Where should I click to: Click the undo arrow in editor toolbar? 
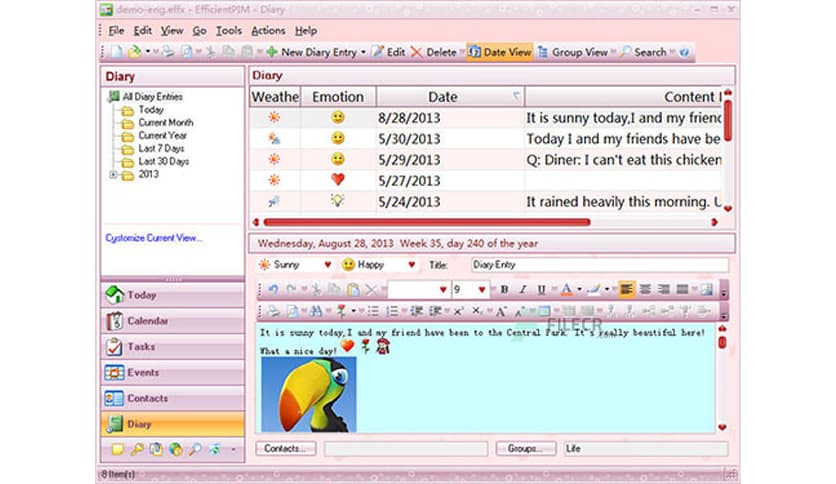(273, 289)
